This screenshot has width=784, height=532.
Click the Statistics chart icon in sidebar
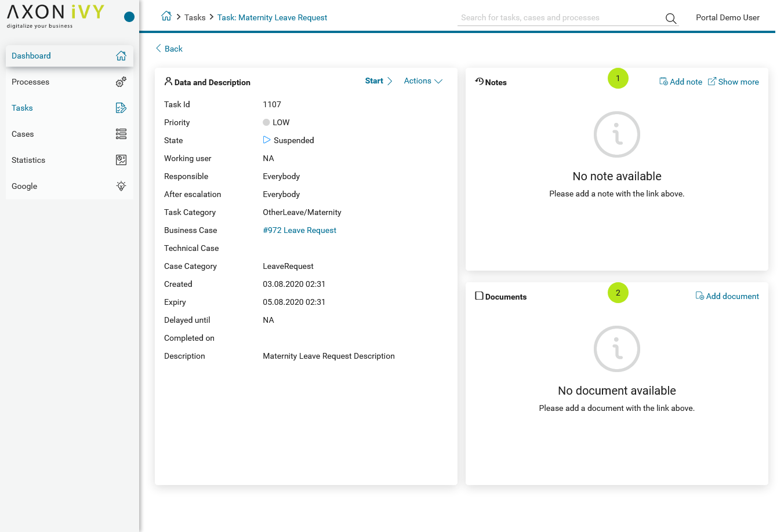click(121, 160)
